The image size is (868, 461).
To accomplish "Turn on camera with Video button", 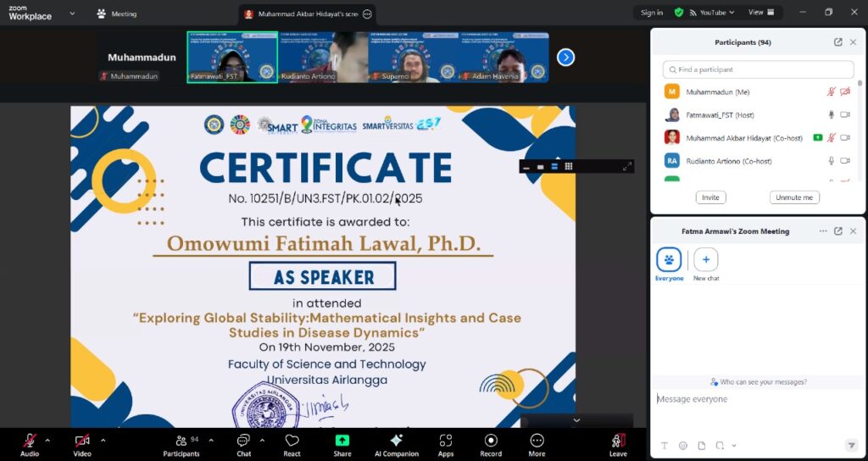I will pos(82,444).
